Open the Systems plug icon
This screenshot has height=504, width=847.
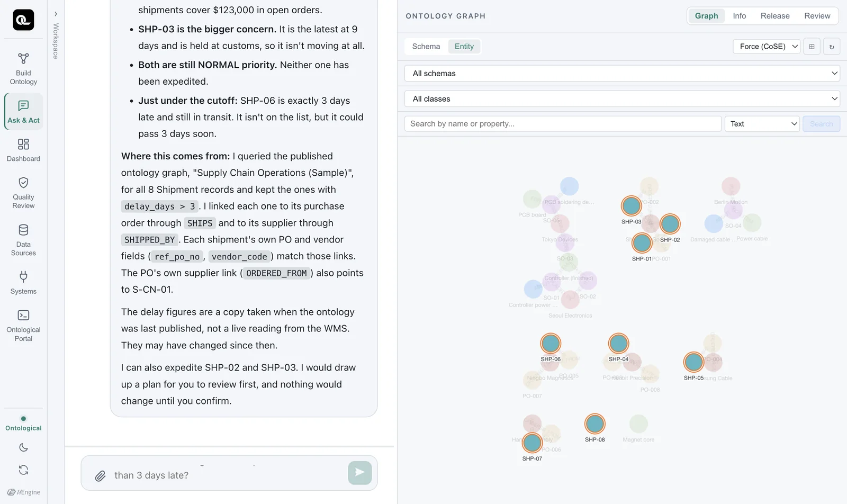point(23,276)
